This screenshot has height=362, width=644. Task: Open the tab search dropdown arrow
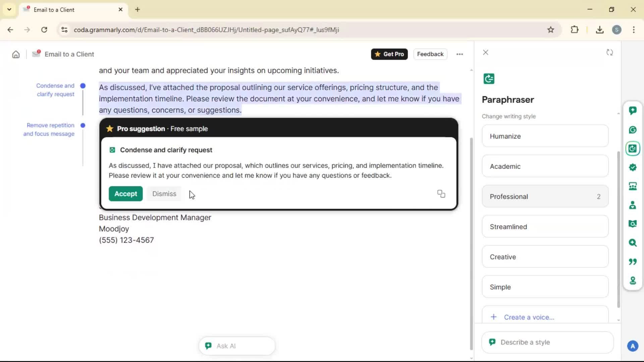[x=9, y=9]
